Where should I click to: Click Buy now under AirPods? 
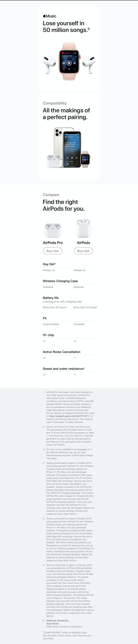click(x=83, y=251)
